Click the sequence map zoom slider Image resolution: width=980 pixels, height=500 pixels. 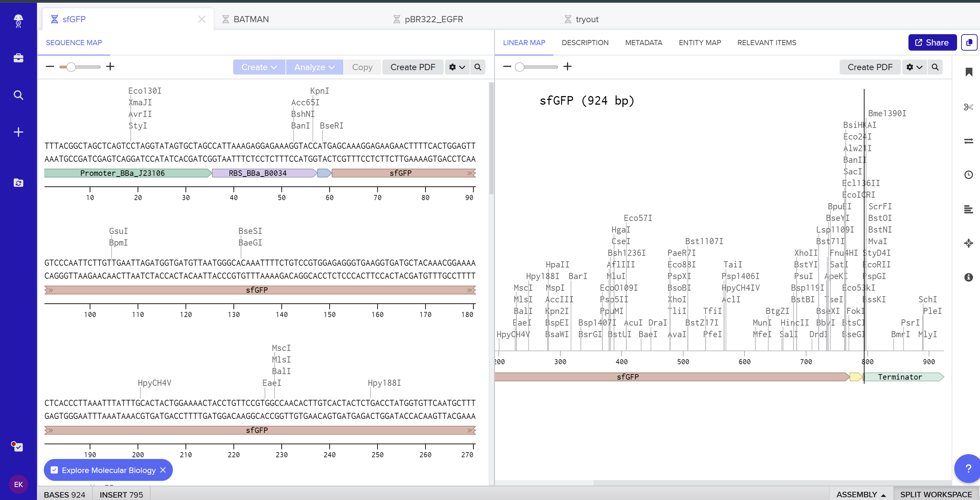click(x=71, y=67)
